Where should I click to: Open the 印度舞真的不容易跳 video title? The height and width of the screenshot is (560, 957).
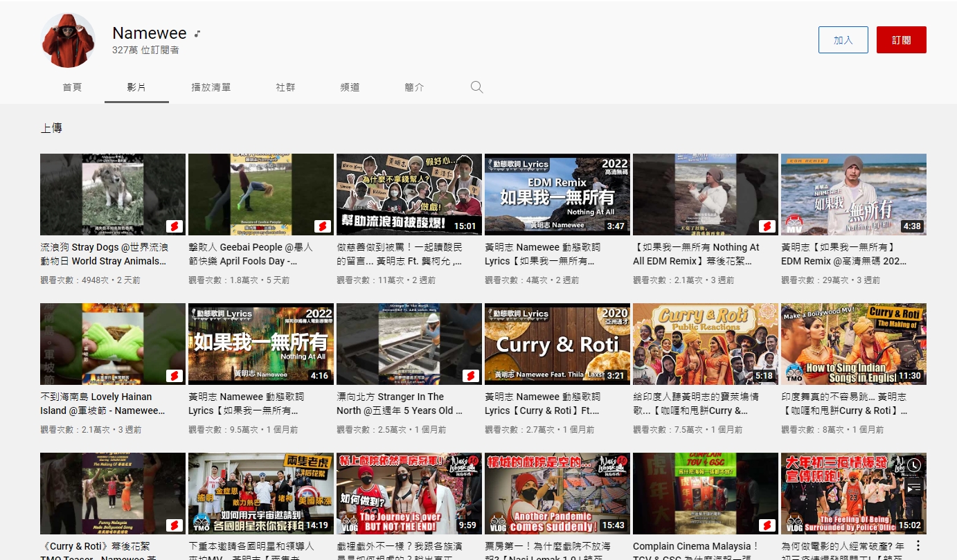point(844,404)
